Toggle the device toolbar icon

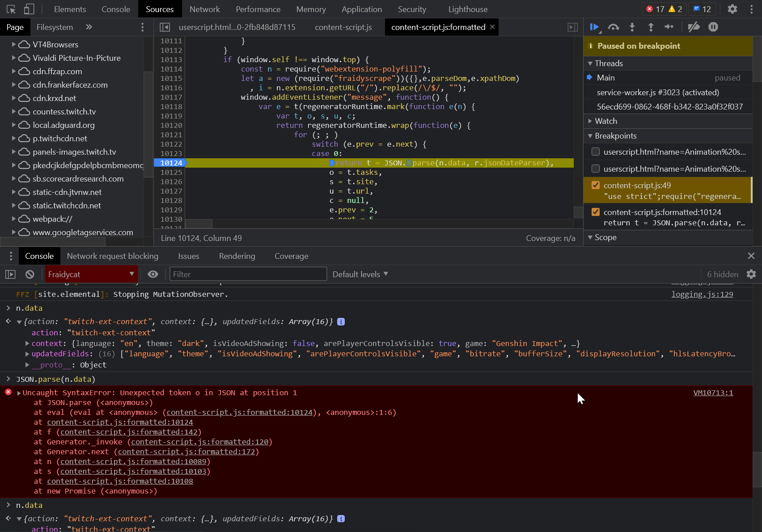tap(29, 9)
